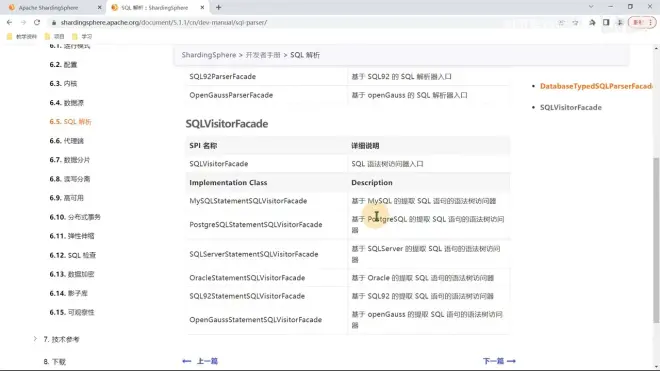Jump to DatabaseTypedSQLParserFacade in the page outline
This screenshot has width=660, height=371.
[x=596, y=86]
